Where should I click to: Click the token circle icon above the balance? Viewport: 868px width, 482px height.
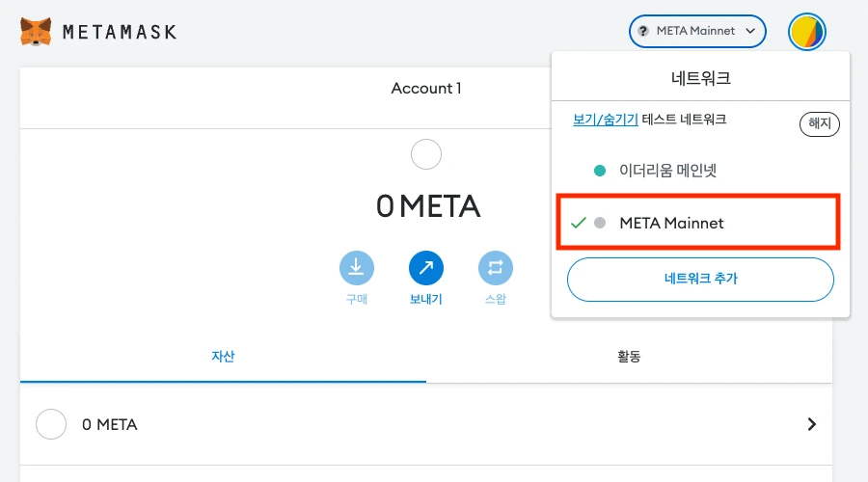426,155
